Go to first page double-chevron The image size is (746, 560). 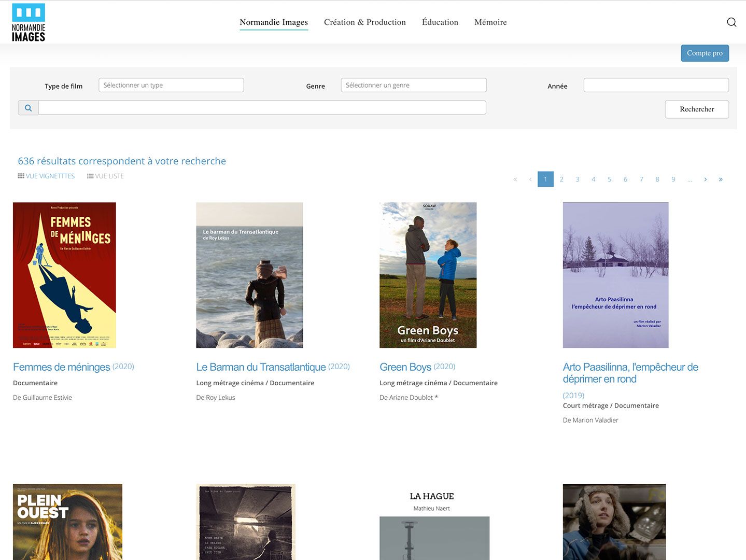(x=515, y=179)
